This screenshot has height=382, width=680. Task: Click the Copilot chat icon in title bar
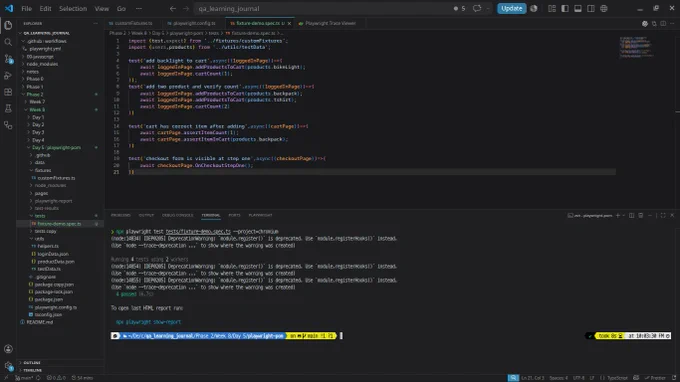(477, 8)
